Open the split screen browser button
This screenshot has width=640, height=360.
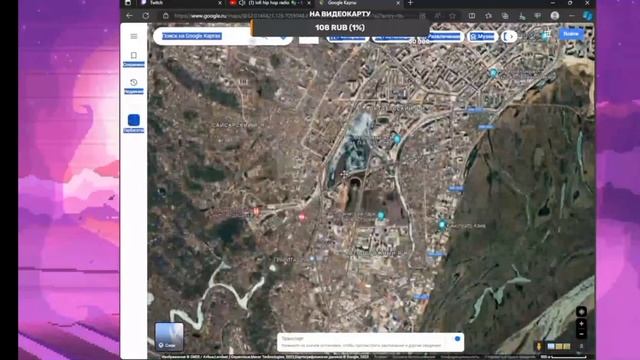pyautogui.click(x=472, y=16)
